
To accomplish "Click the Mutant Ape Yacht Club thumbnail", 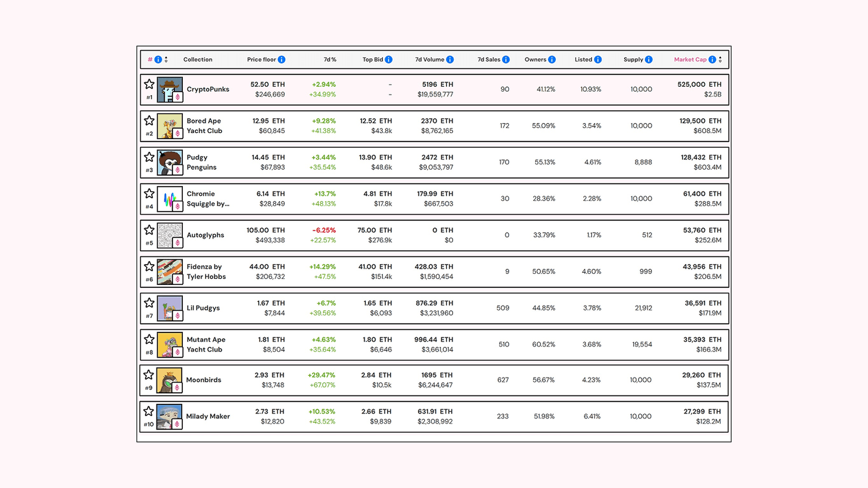I will pos(170,345).
